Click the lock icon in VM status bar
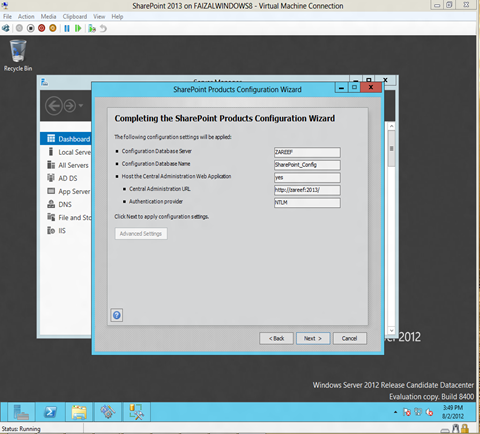 pyautogui.click(x=465, y=429)
